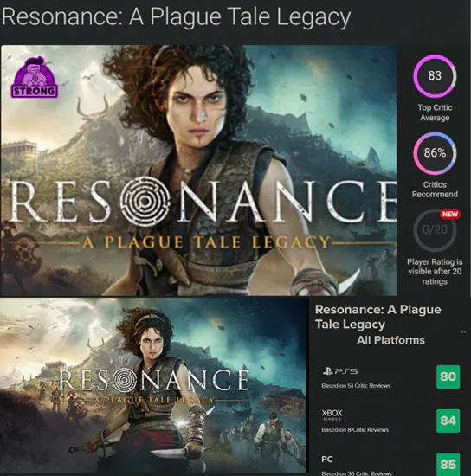Click the 'PC' platform label
The height and width of the screenshot is (476, 471).
[327, 460]
